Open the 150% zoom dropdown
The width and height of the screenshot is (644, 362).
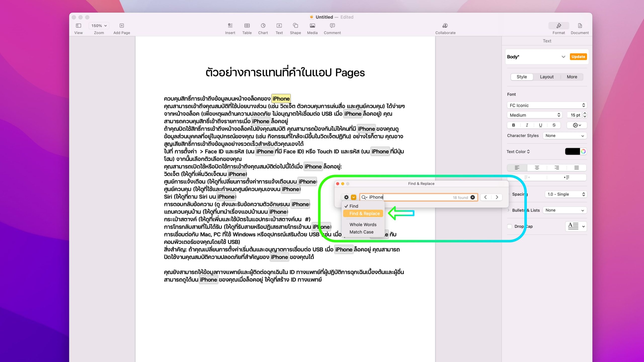(x=99, y=26)
